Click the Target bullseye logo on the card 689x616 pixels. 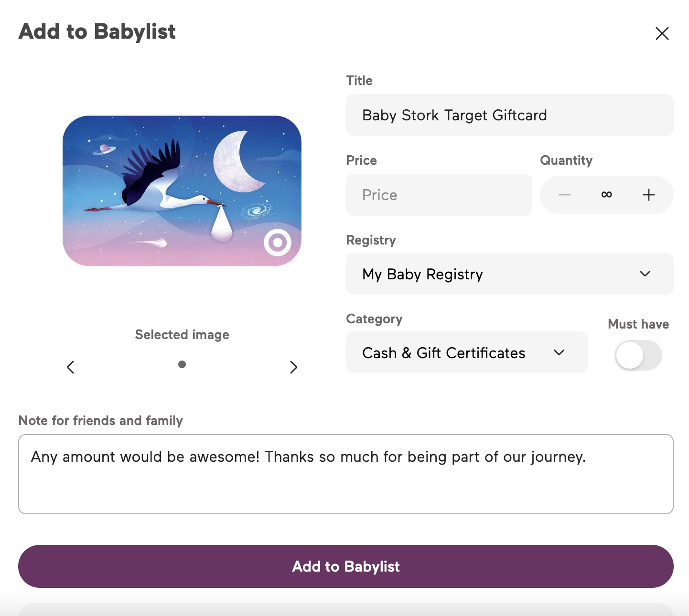click(278, 243)
